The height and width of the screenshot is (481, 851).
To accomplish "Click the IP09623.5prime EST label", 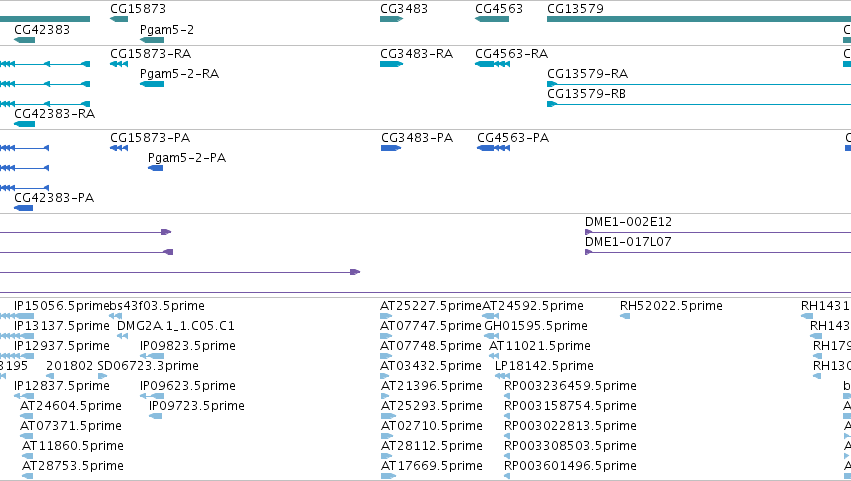I will click(188, 385).
